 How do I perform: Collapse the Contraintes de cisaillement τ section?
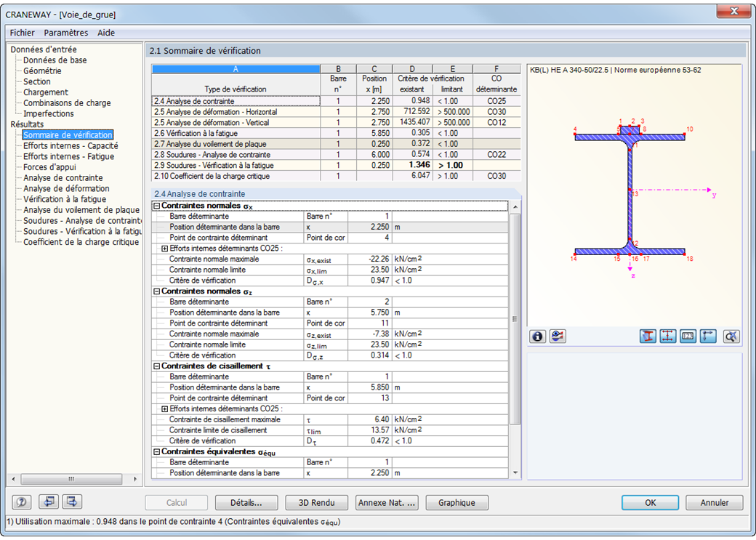(x=156, y=366)
